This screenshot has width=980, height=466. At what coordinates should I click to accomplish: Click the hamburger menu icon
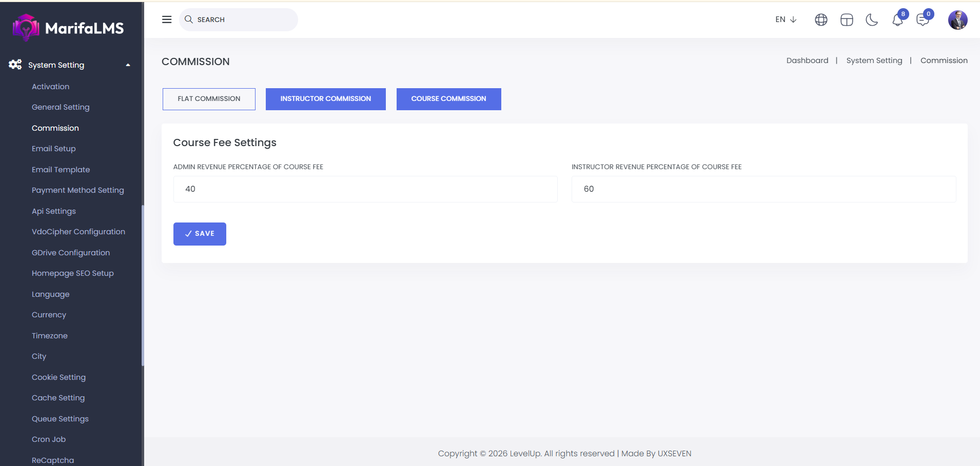click(167, 19)
